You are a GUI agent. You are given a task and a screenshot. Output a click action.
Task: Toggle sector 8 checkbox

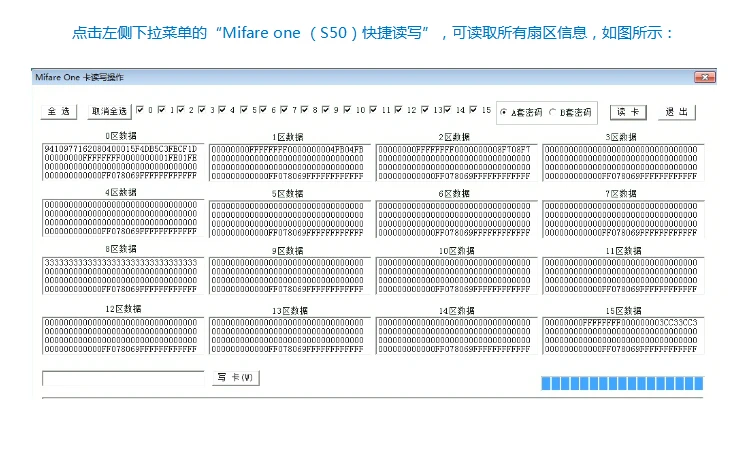click(304, 110)
